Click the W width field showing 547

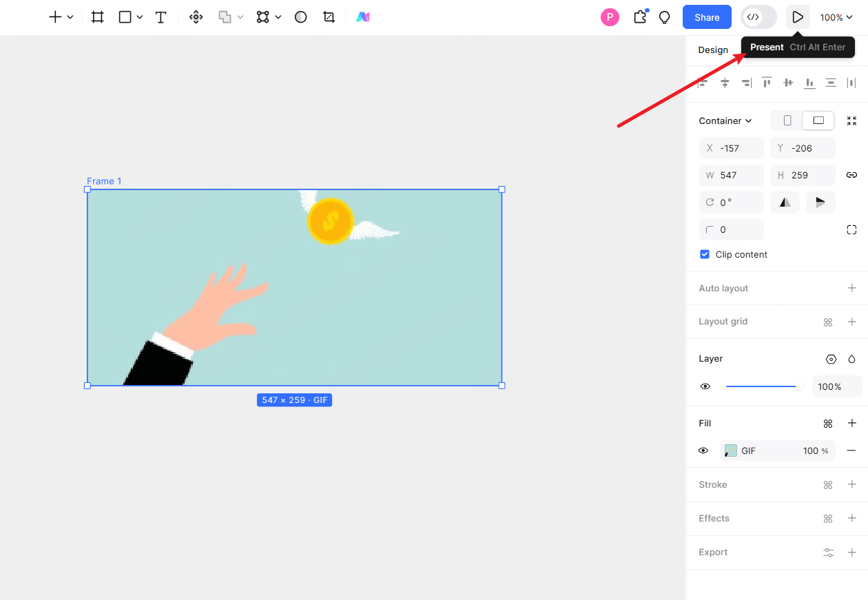click(732, 175)
